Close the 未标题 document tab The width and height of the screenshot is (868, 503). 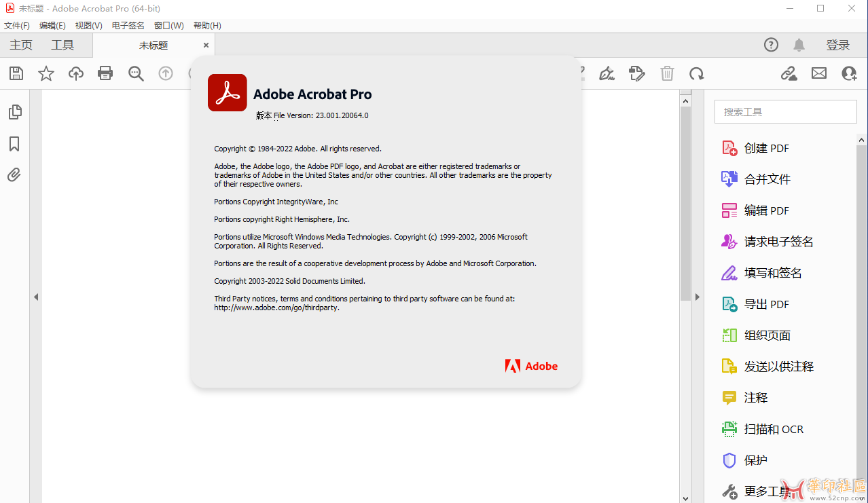tap(206, 45)
